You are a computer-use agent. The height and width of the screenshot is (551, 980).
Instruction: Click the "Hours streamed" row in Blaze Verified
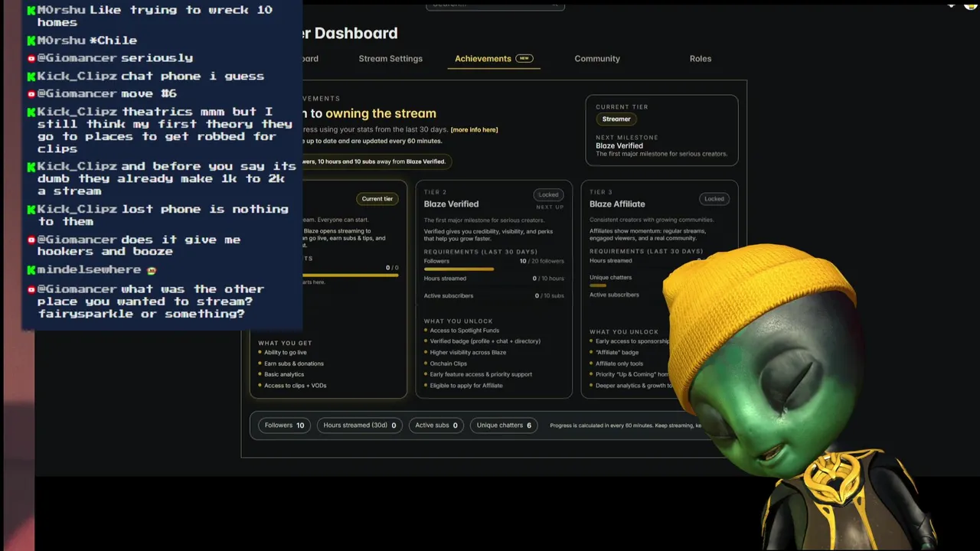point(494,279)
